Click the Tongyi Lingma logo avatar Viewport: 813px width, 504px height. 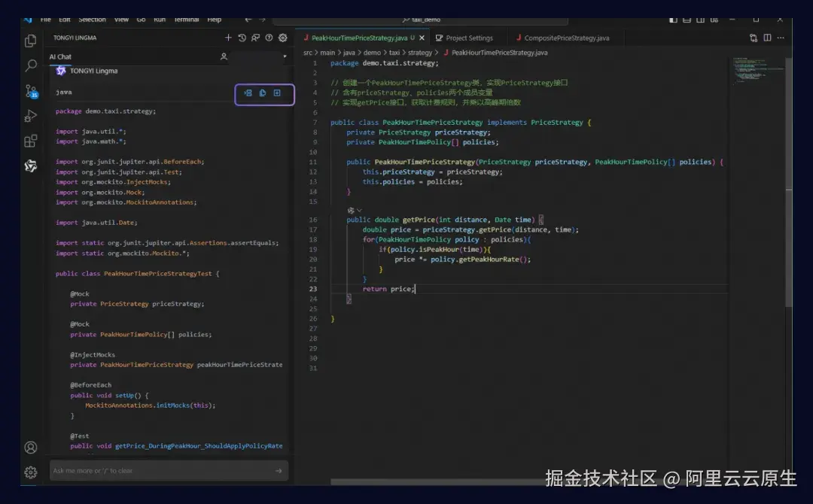point(61,71)
